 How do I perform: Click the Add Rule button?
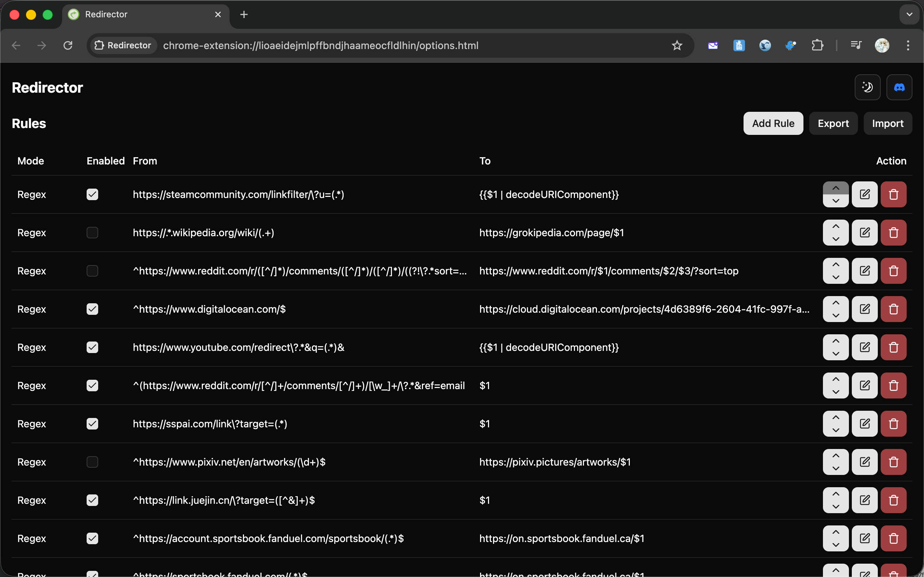pyautogui.click(x=773, y=123)
